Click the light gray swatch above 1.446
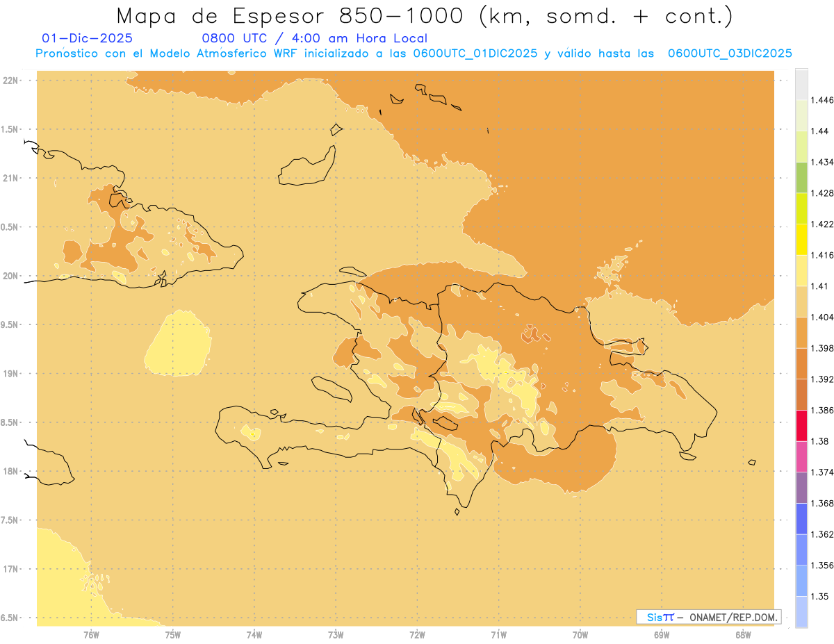 (x=801, y=84)
